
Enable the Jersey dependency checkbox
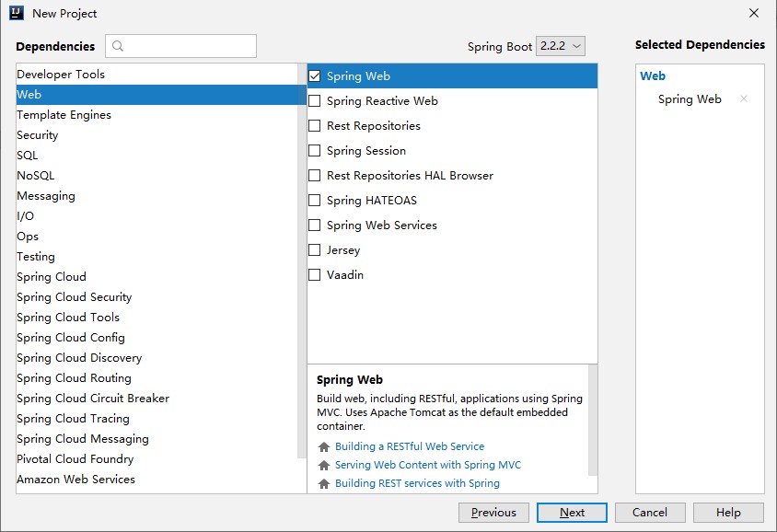315,249
